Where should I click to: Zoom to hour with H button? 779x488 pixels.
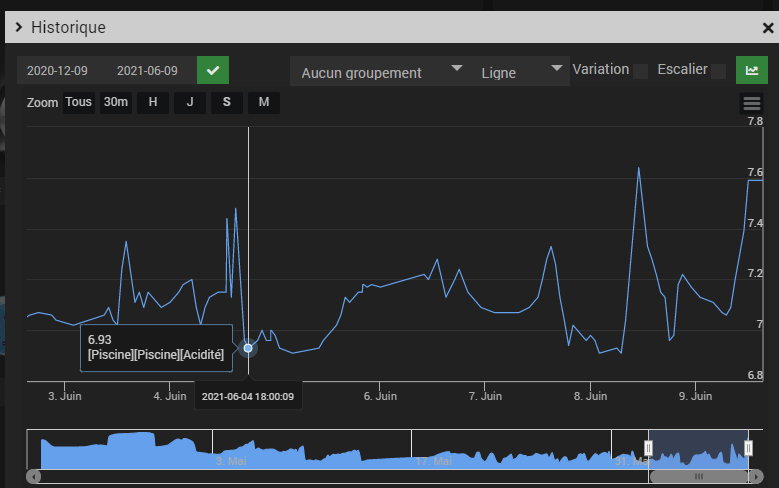153,102
